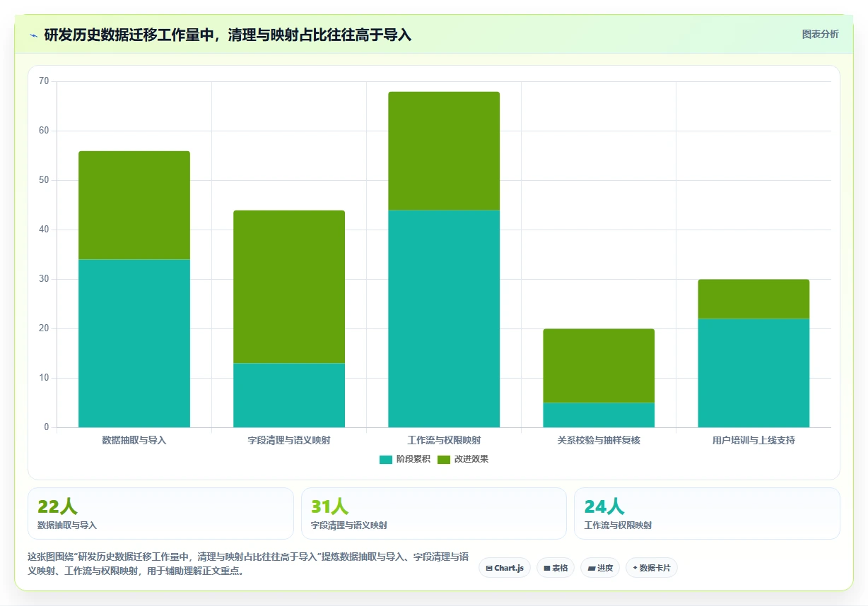Click the y-axis value 40
This screenshot has width=868, height=606.
point(44,230)
